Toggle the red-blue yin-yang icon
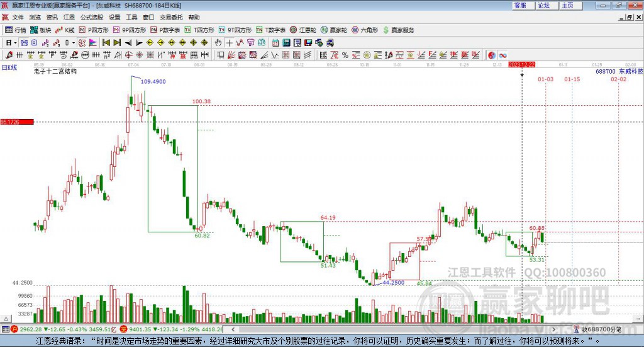This screenshot has height=347, width=644. [492, 55]
